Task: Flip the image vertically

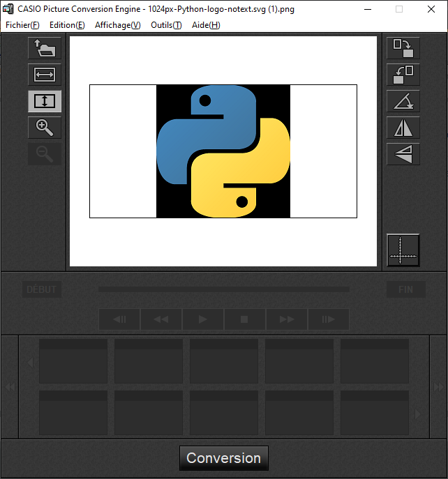Action: coord(403,154)
